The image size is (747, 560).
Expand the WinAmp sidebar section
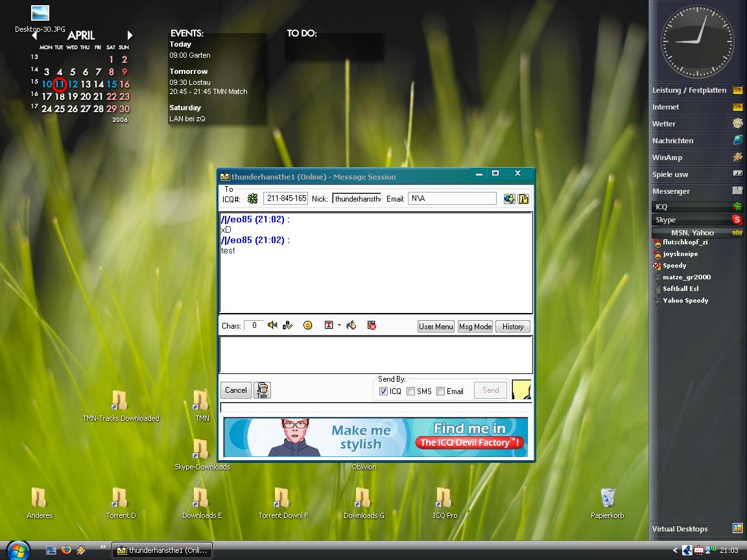(697, 157)
